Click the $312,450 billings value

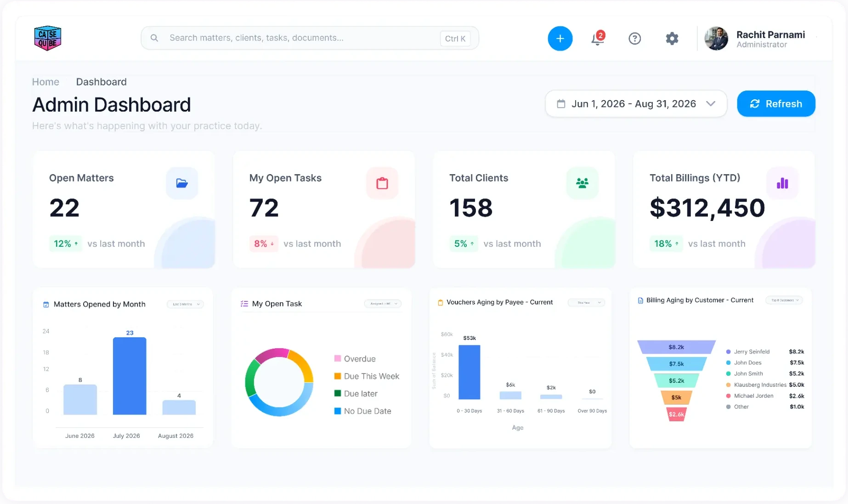[x=707, y=208]
